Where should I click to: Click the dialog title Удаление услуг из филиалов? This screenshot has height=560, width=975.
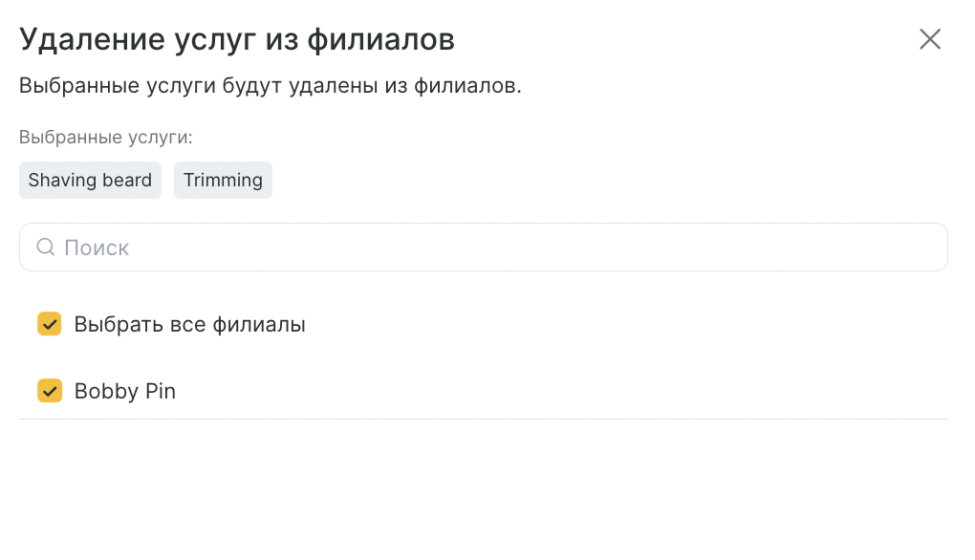(x=237, y=39)
